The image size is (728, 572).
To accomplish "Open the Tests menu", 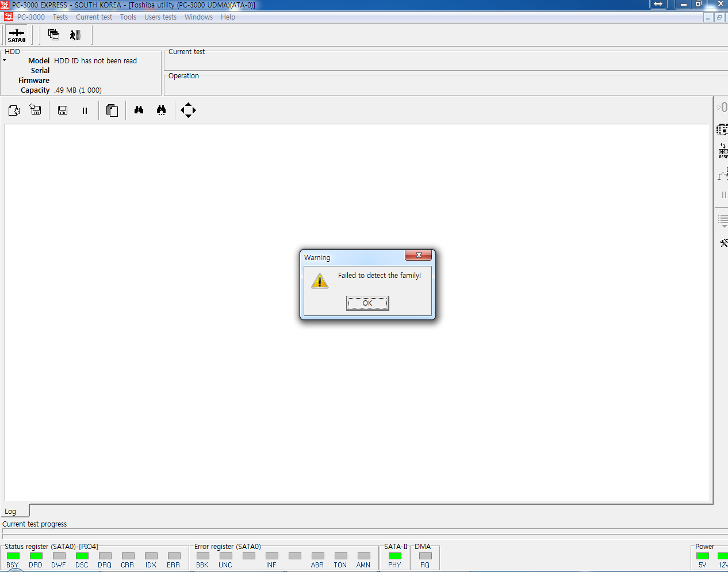I will pyautogui.click(x=60, y=17).
